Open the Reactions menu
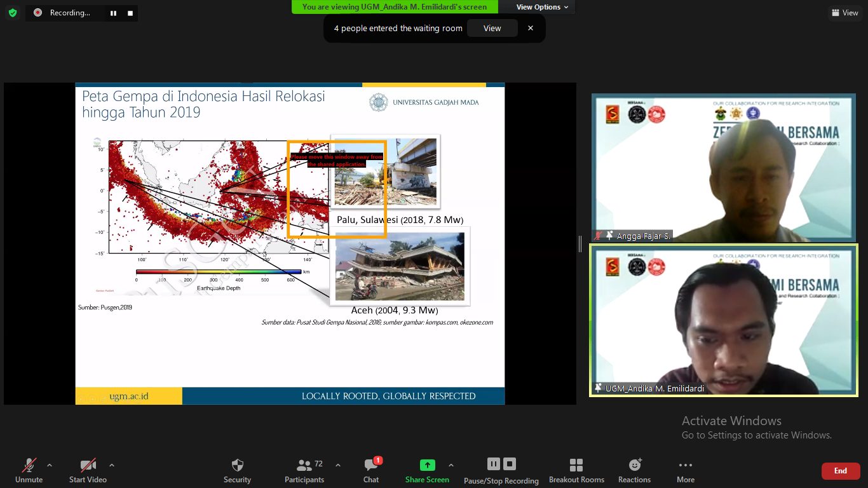 click(x=634, y=465)
